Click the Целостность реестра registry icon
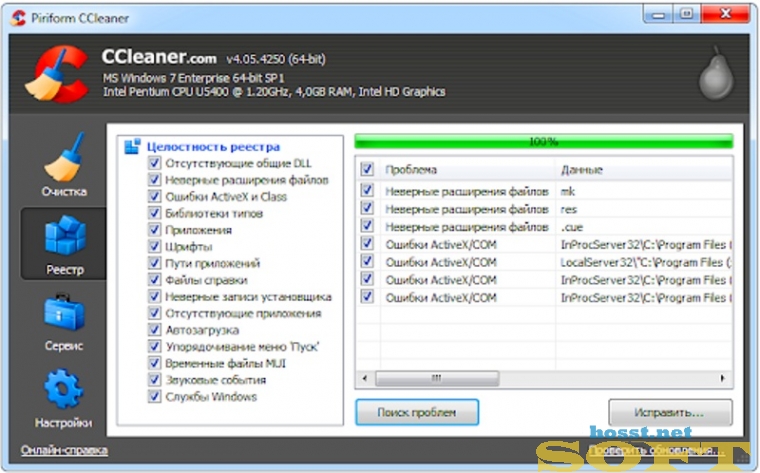Screen dimensions: 760x473 (x=132, y=146)
